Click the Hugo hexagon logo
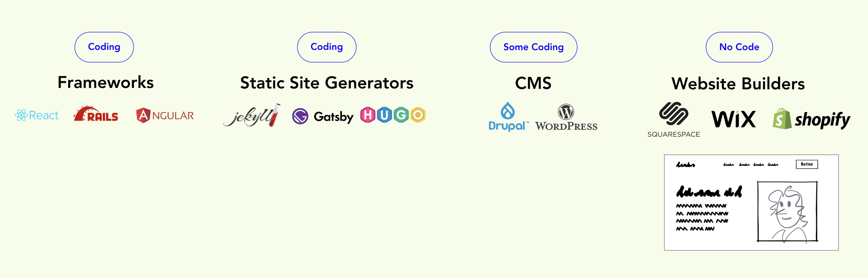This screenshot has width=868, height=278. pos(393,115)
